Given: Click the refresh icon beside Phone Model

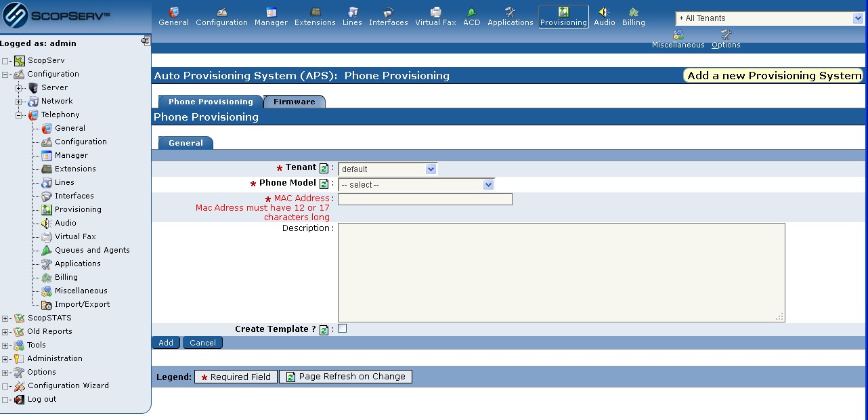Looking at the screenshot, I should (324, 184).
